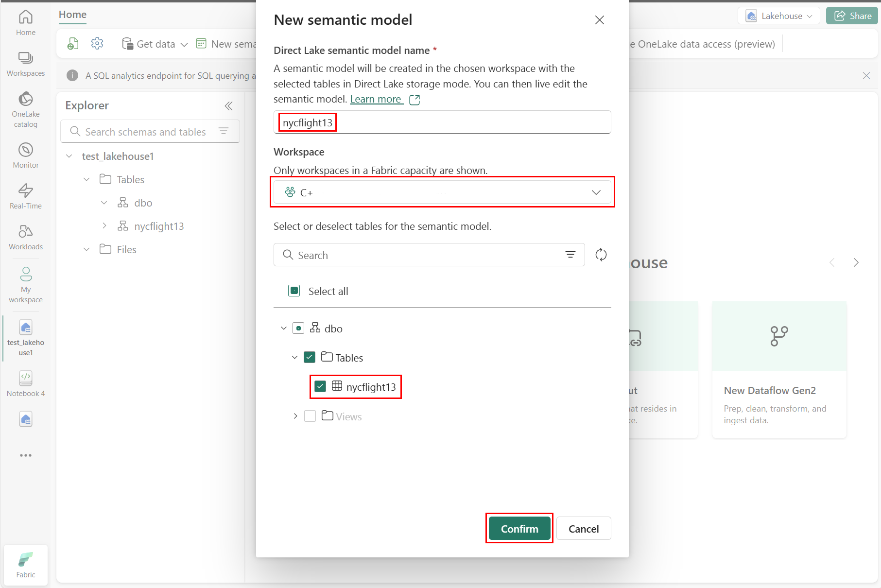
Task: Expand the Views folder in the dialog
Action: click(295, 416)
